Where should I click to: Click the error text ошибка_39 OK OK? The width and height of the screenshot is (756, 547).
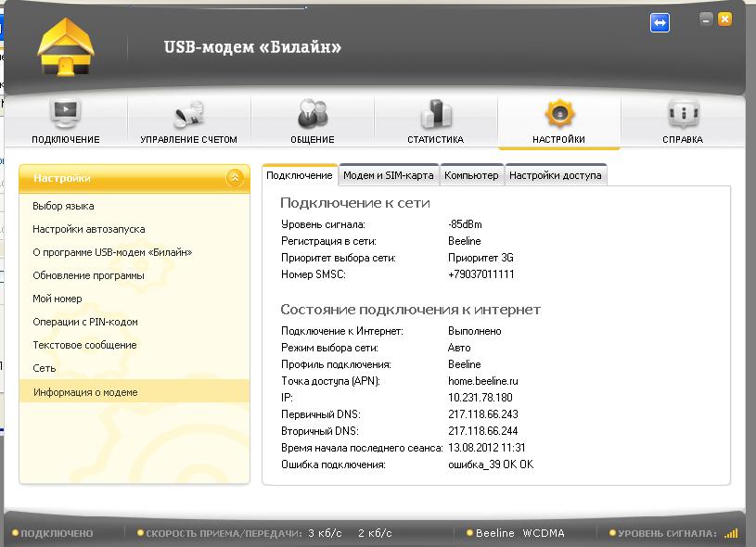click(491, 464)
